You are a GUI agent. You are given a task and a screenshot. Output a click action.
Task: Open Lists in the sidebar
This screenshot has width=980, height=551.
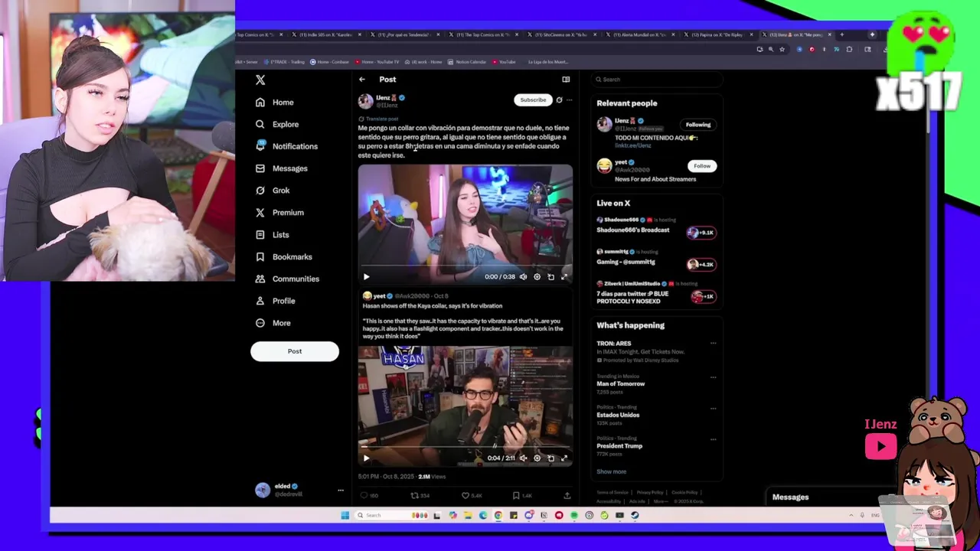pyautogui.click(x=272, y=235)
